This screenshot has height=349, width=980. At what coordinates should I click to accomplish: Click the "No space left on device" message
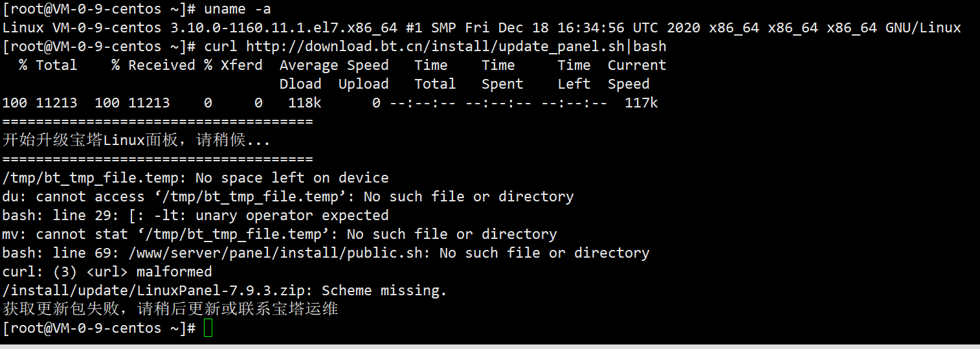[292, 178]
